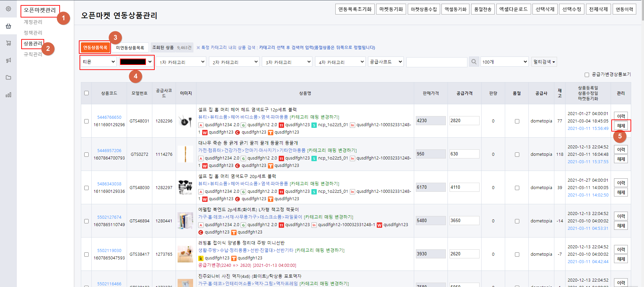The width and height of the screenshot is (644, 287).
Task: Open the 연동이력 button
Action: pos(624,9)
